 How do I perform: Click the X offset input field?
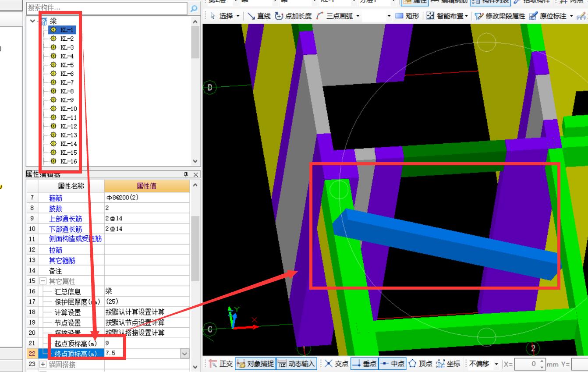click(528, 364)
